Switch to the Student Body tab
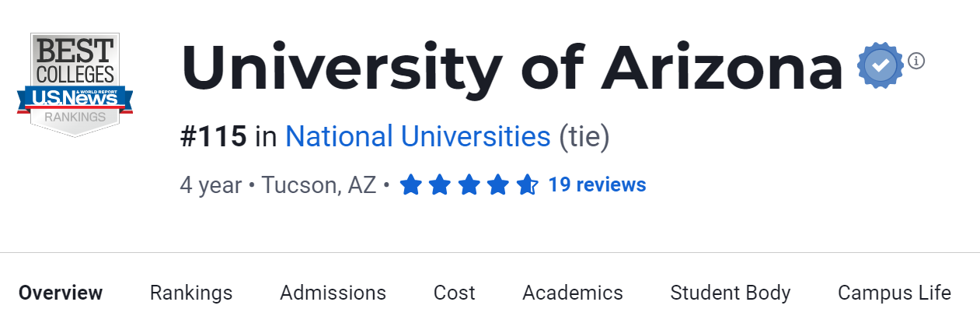The height and width of the screenshot is (323, 980). (731, 293)
